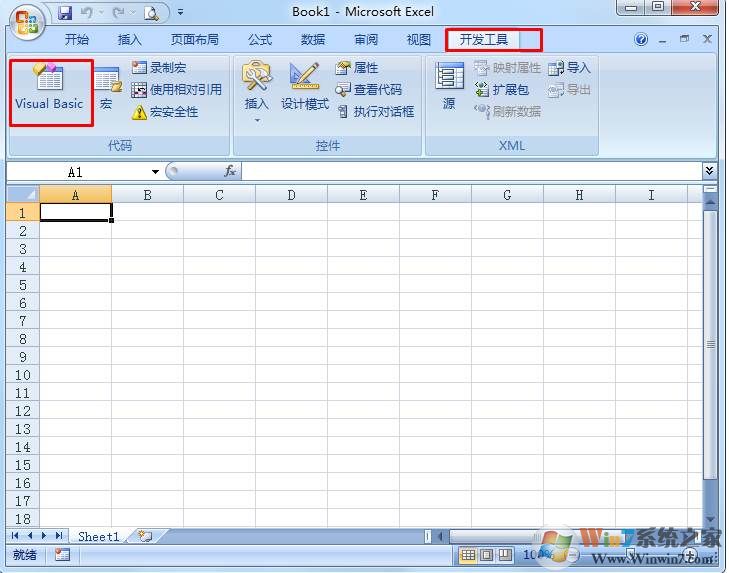Click macro record icon in status bar

point(62,554)
